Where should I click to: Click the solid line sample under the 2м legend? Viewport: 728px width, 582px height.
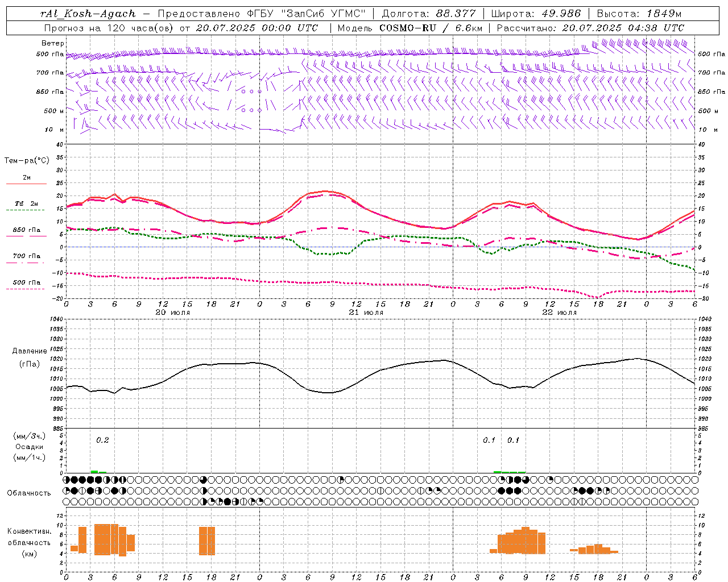click(26, 184)
